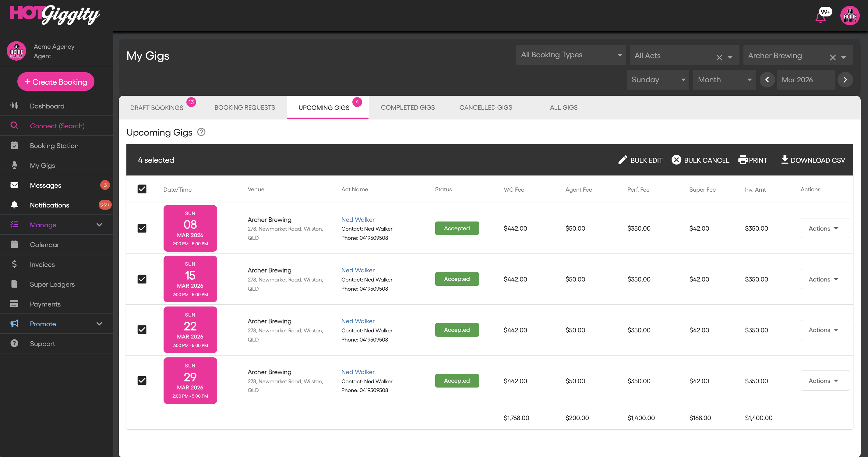Click the Bulk Edit pencil icon
Viewport: 868px width, 457px height.
[x=622, y=160]
